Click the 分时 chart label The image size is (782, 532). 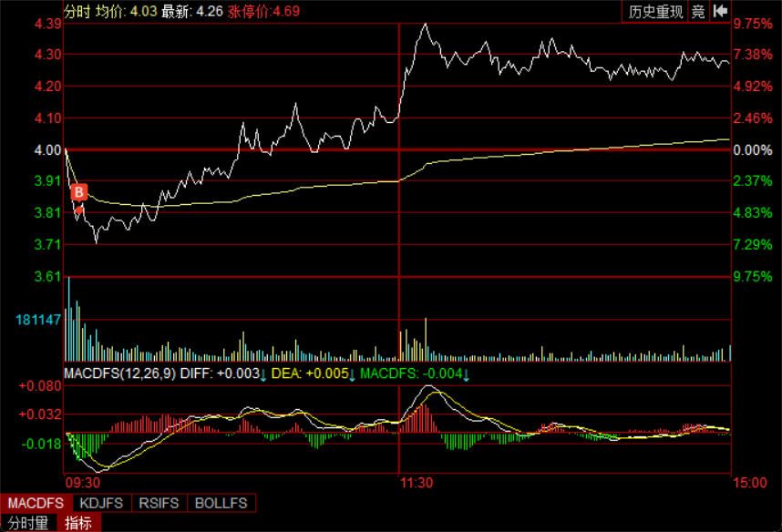[77, 11]
